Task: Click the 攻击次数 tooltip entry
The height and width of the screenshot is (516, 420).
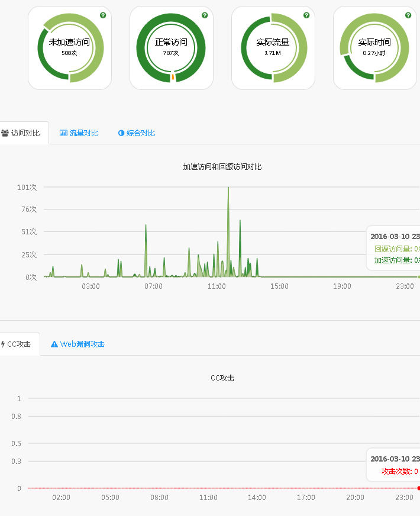Action: click(399, 471)
